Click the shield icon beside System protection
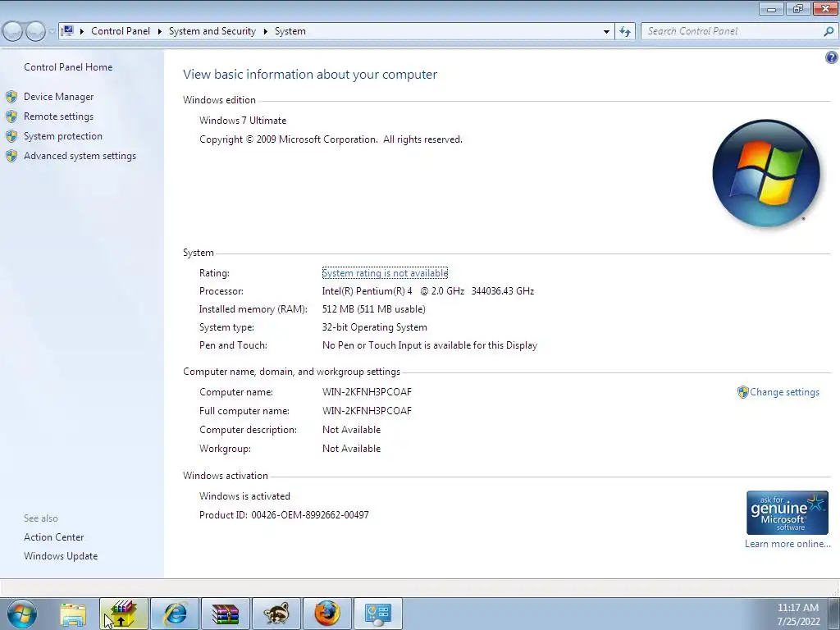Screen dimensions: 840x630 pos(11,136)
